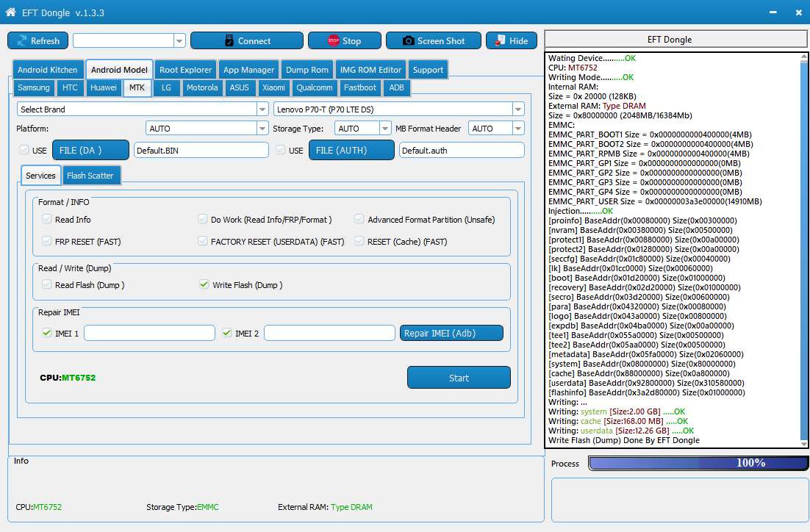Open the IMG ROM Editor tab
The image size is (810, 532).
point(371,70)
